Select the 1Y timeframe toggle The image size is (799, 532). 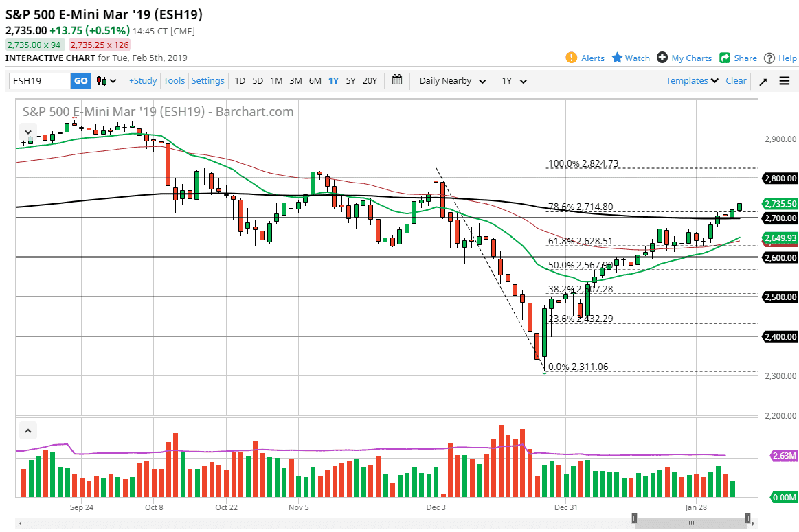(x=333, y=80)
